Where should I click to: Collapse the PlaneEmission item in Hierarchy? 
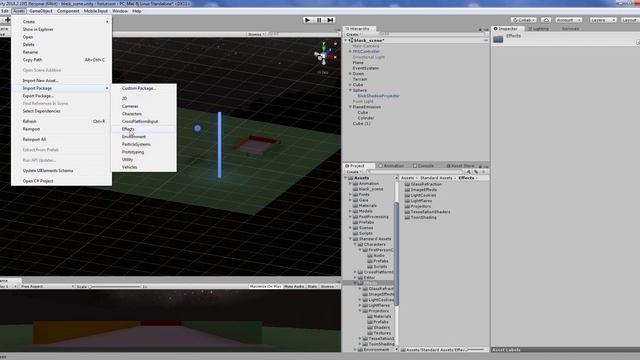point(350,107)
